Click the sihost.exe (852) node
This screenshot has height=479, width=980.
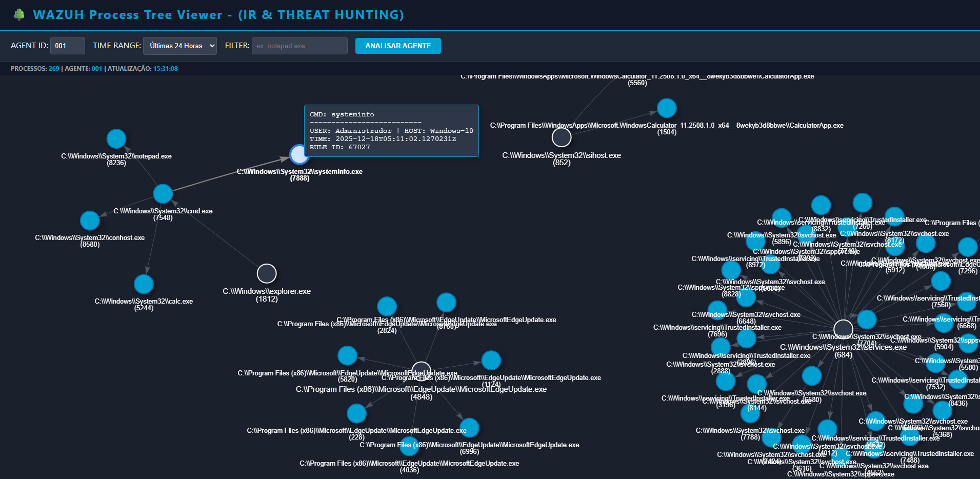click(562, 137)
